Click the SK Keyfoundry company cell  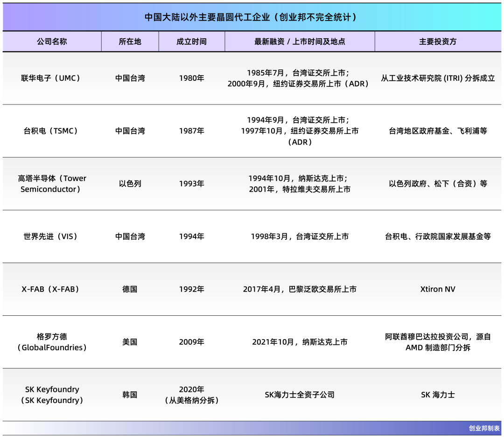pos(52,395)
